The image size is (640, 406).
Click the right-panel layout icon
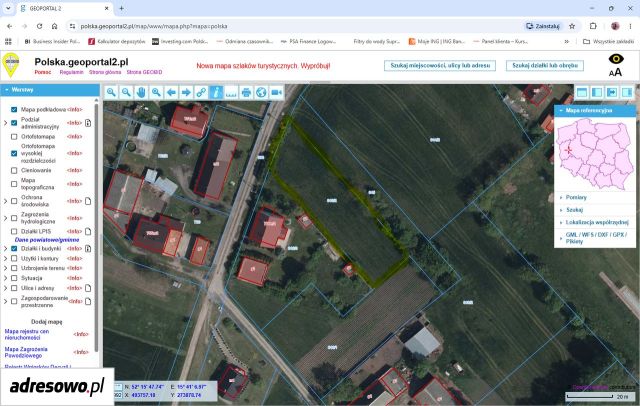click(x=627, y=92)
